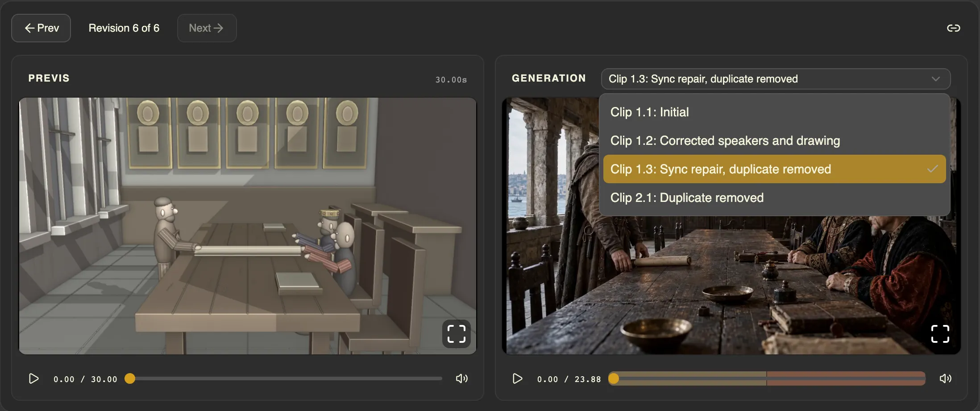Collapse the Generation clip dropdown
This screenshot has height=411, width=980.
(776, 79)
